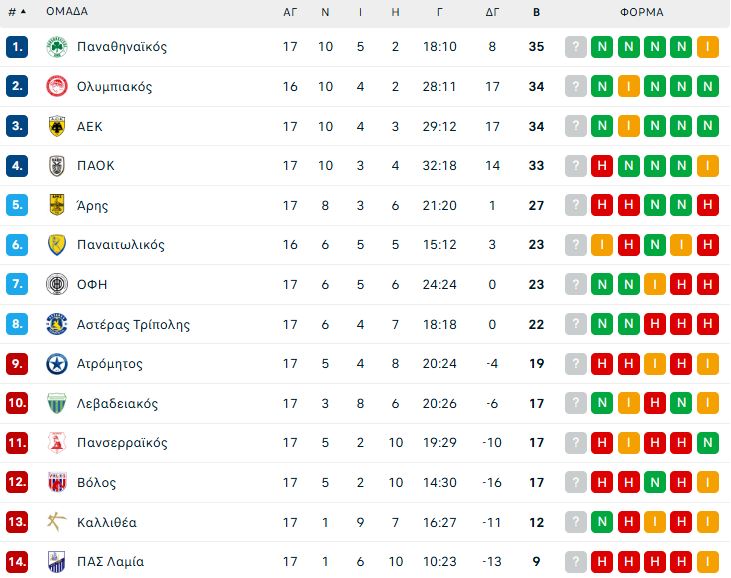Screen dimensions: 731x578
Task: Sort standings by the ΔΓ column header
Action: click(x=492, y=12)
